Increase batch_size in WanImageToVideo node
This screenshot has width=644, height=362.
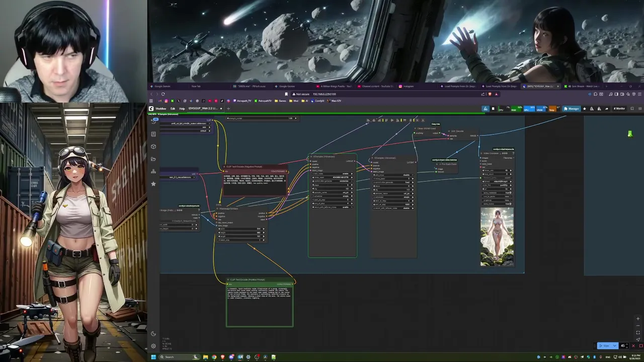click(264, 240)
